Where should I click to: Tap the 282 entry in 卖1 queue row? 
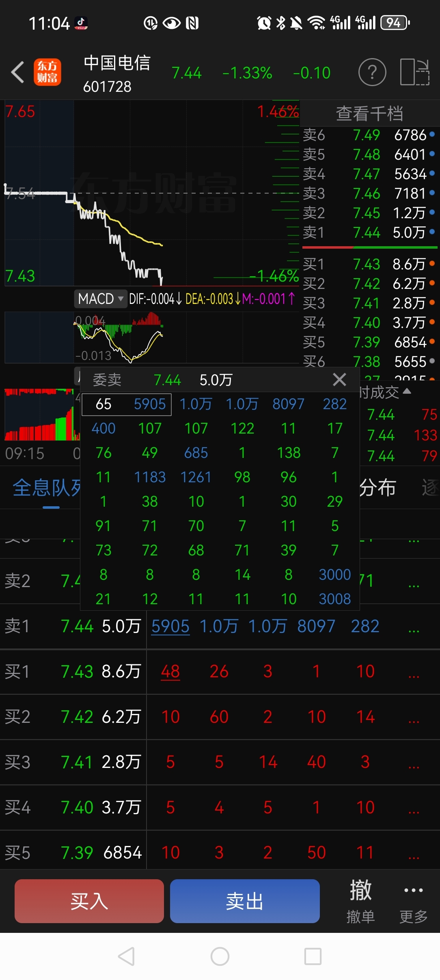click(x=365, y=626)
